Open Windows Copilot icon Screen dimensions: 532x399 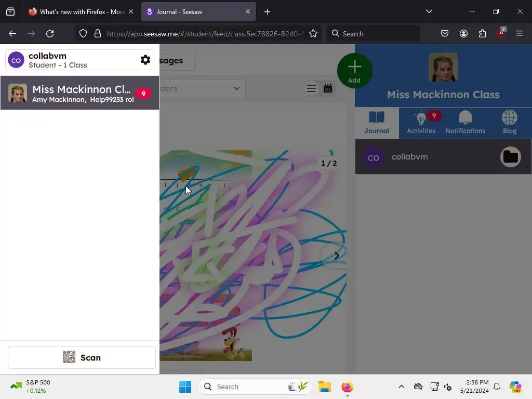point(515,387)
